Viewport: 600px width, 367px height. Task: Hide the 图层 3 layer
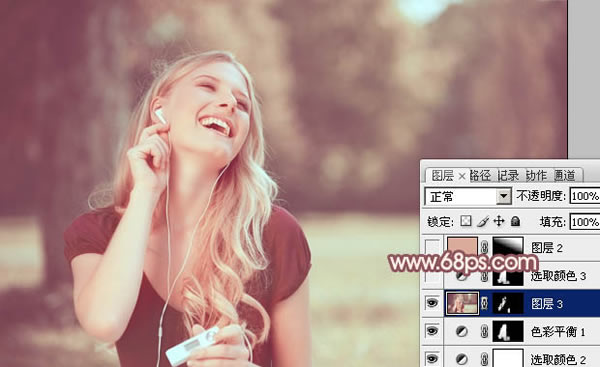tap(432, 303)
